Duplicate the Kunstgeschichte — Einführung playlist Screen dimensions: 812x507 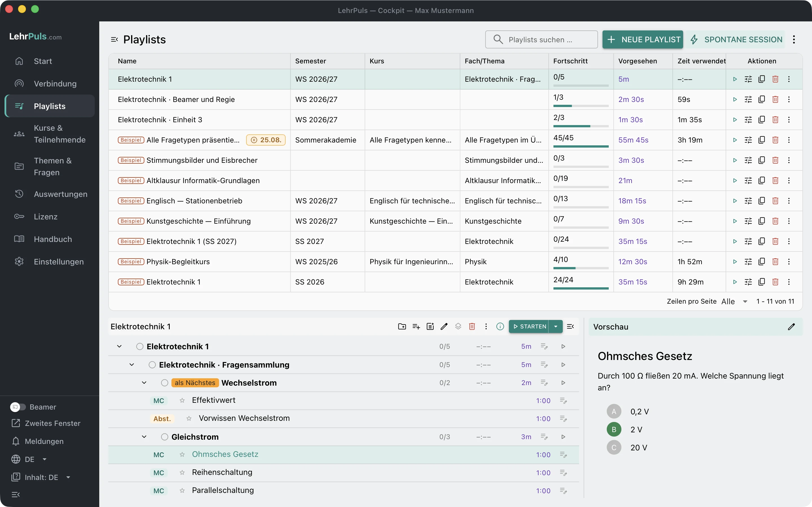[762, 221]
